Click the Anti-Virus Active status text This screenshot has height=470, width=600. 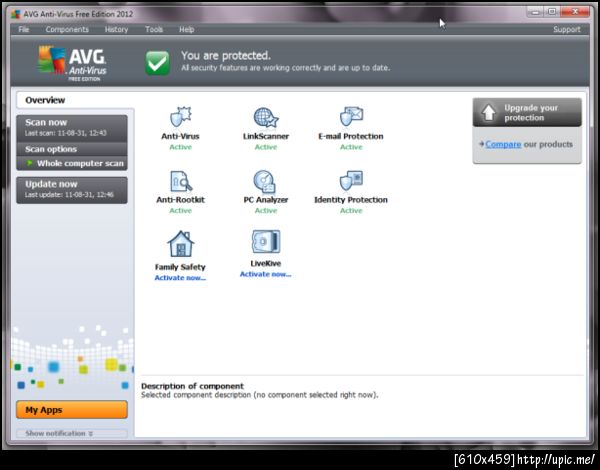pos(180,147)
